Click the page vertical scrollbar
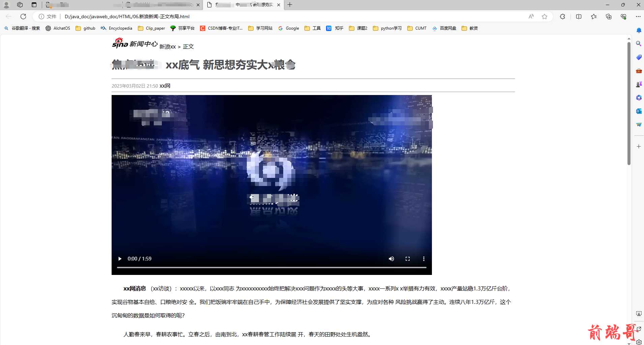Viewport: 644px width, 345px height. pos(629,103)
